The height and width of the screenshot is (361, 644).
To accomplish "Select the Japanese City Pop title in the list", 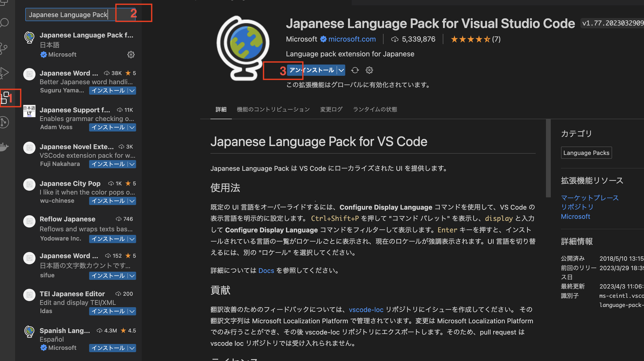I will [70, 183].
